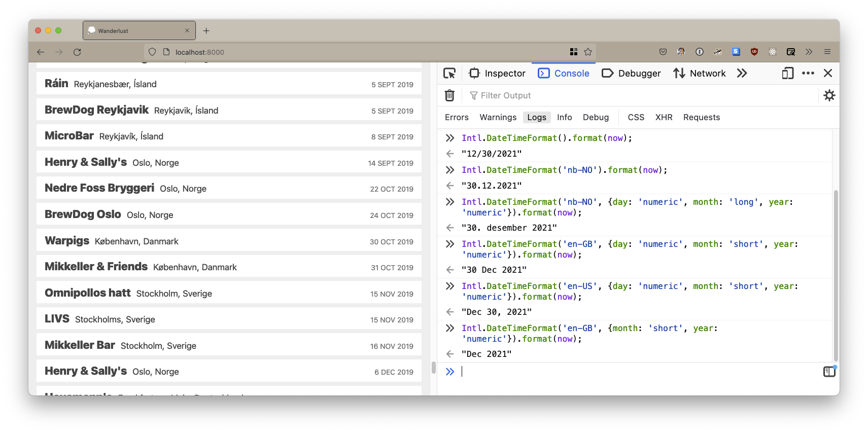Open the blue S extension icon

point(736,52)
